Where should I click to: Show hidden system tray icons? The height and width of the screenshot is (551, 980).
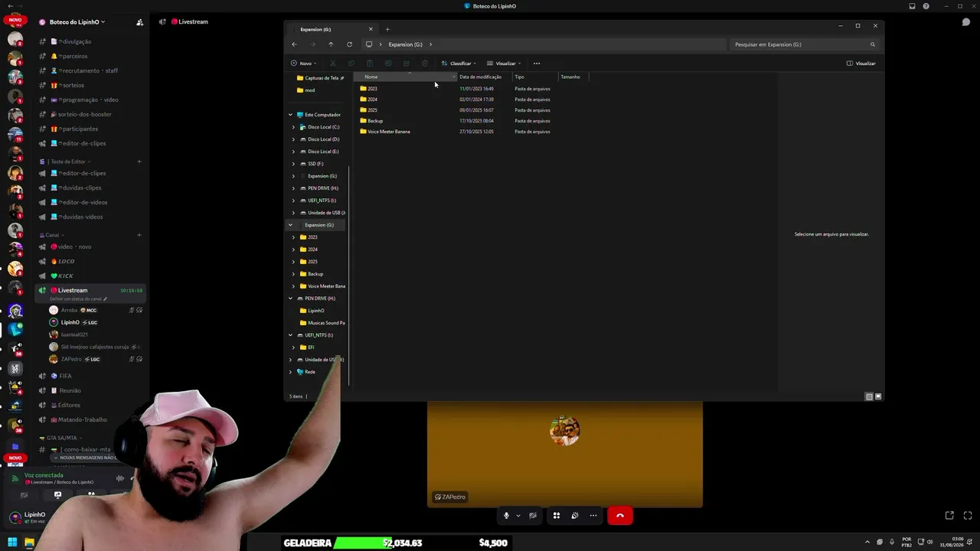867,543
